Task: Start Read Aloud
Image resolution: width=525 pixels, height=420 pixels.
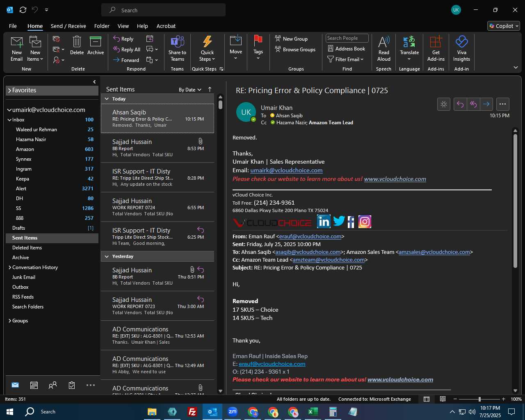Action: 384,49
